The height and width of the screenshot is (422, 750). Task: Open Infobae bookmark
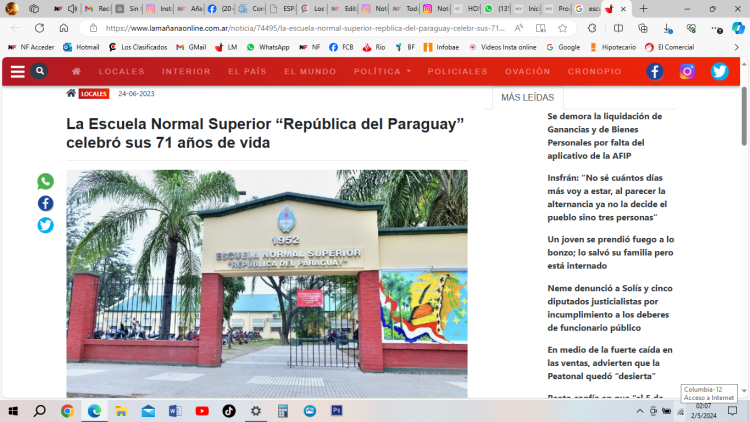click(x=441, y=47)
